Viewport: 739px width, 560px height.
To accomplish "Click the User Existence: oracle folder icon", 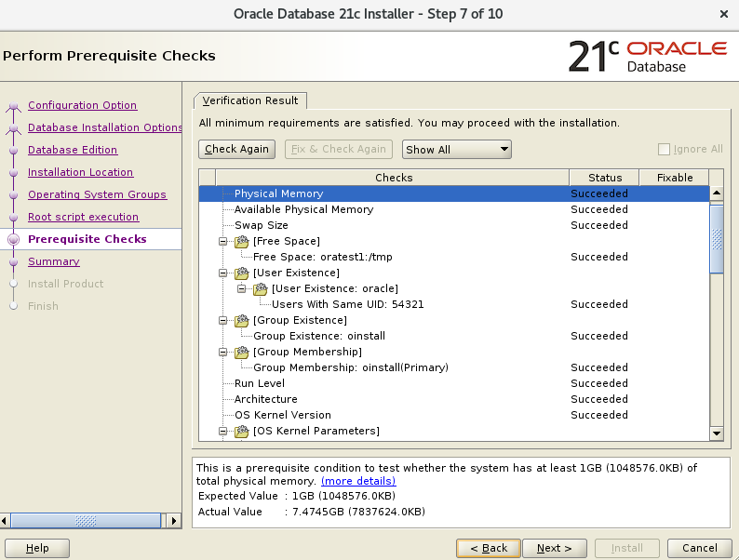I will click(x=261, y=288).
